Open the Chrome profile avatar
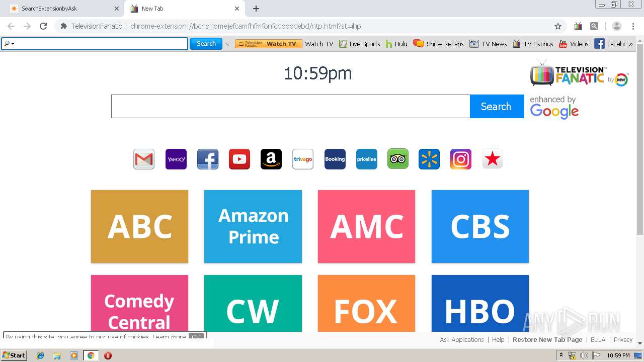 pyautogui.click(x=617, y=26)
